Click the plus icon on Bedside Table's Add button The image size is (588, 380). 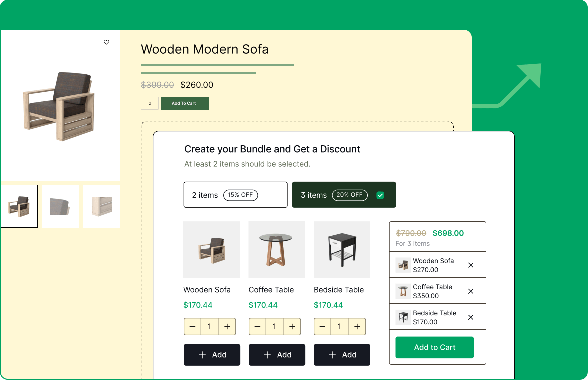click(332, 355)
